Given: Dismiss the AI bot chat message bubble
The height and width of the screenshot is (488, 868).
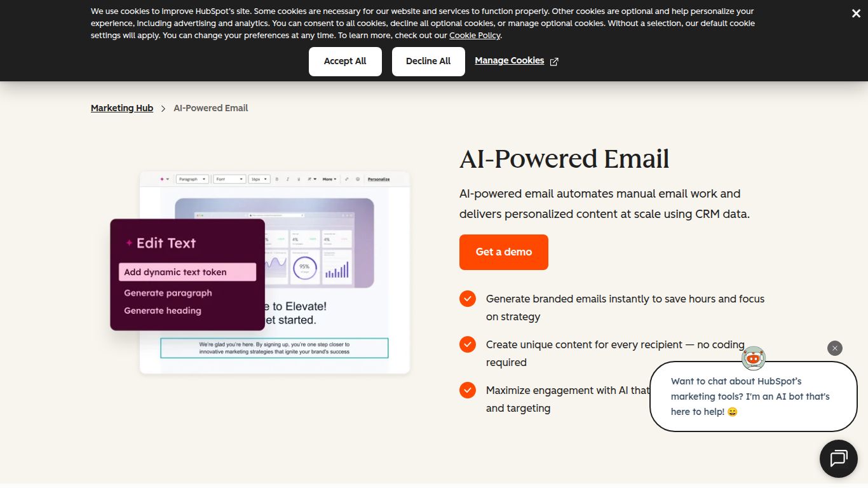Looking at the screenshot, I should [834, 348].
